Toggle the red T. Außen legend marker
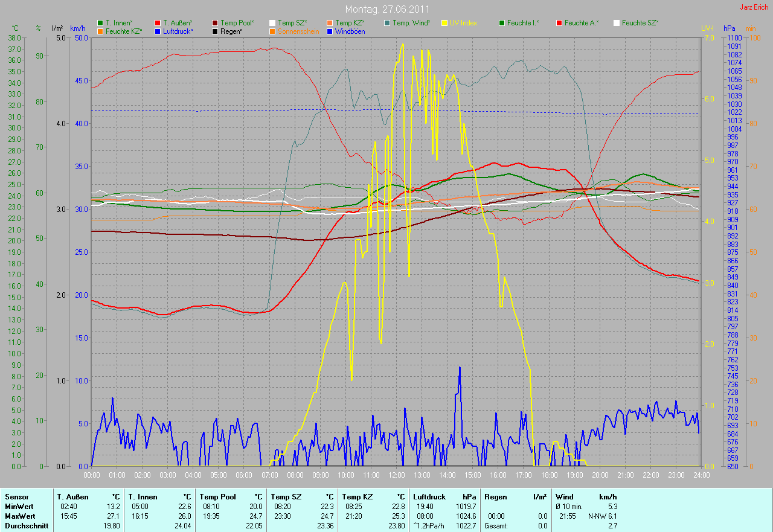The width and height of the screenshot is (773, 532). click(x=158, y=23)
